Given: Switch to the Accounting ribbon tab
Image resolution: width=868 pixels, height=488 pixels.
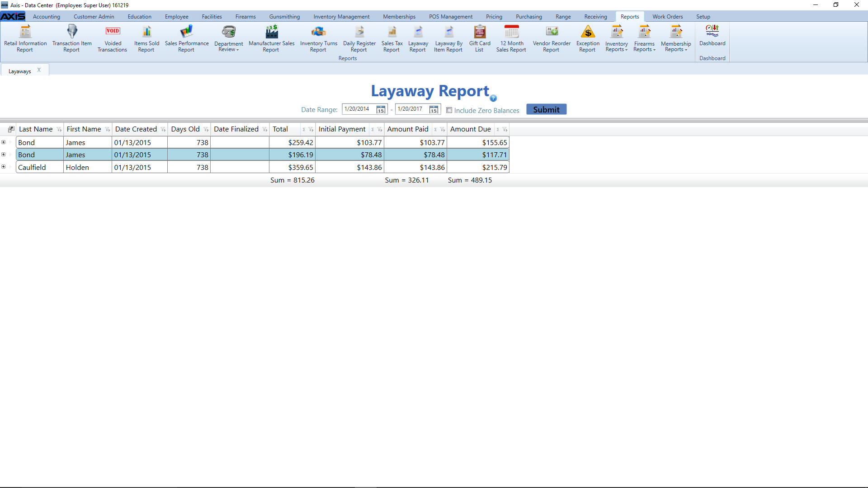Looking at the screenshot, I should pyautogui.click(x=47, y=17).
